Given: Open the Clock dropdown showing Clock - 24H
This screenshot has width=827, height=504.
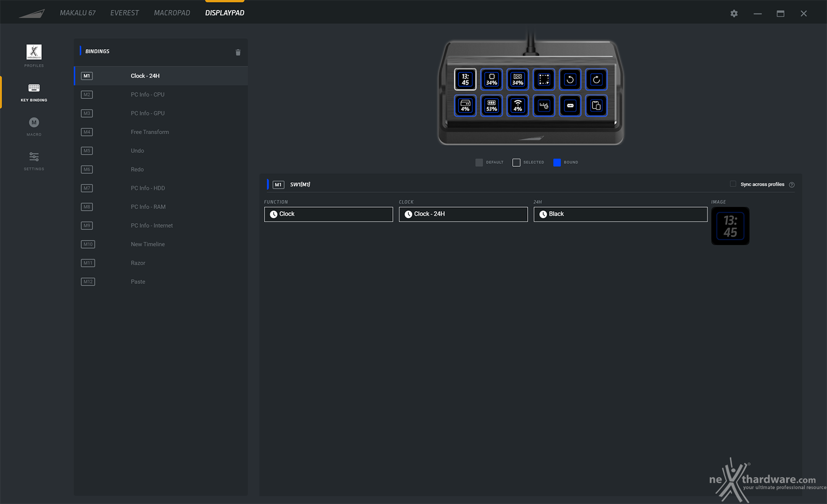Looking at the screenshot, I should click(x=463, y=214).
